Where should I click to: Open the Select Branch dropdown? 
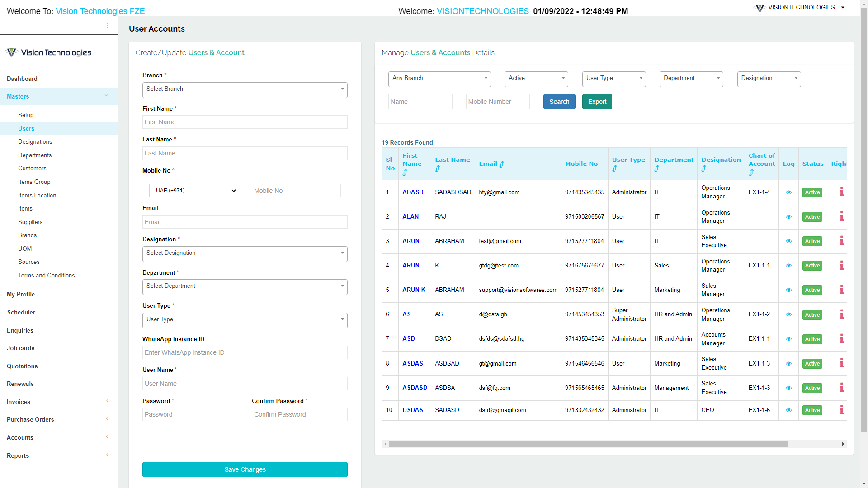[245, 90]
